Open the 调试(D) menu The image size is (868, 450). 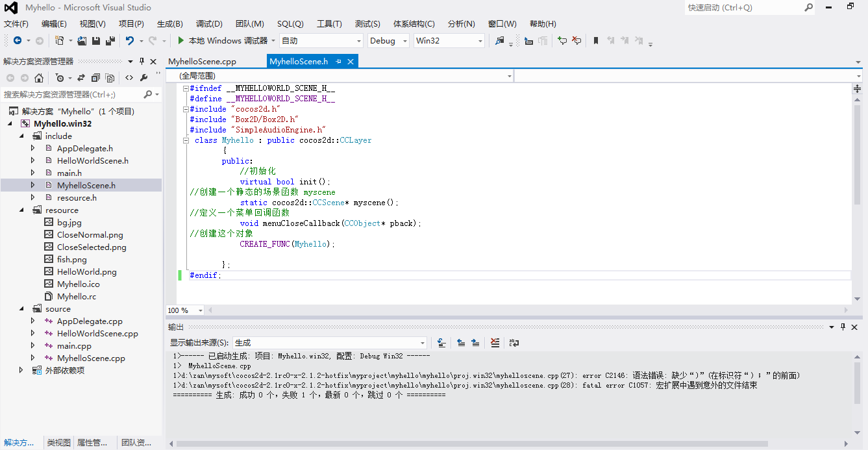coord(209,24)
